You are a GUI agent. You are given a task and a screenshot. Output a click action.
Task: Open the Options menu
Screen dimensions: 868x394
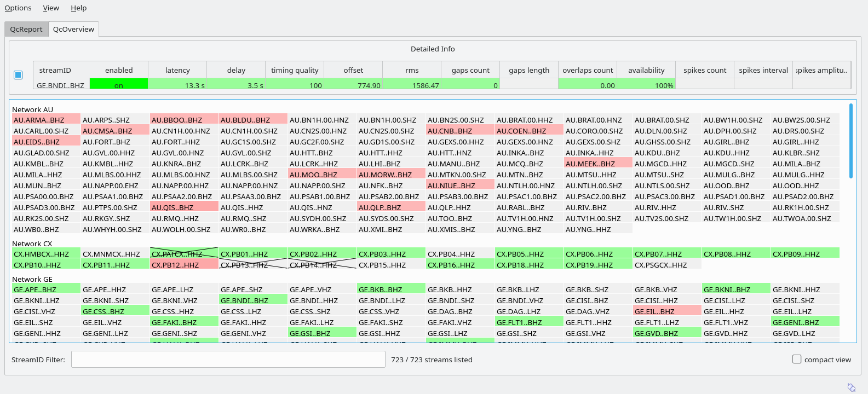click(x=18, y=8)
